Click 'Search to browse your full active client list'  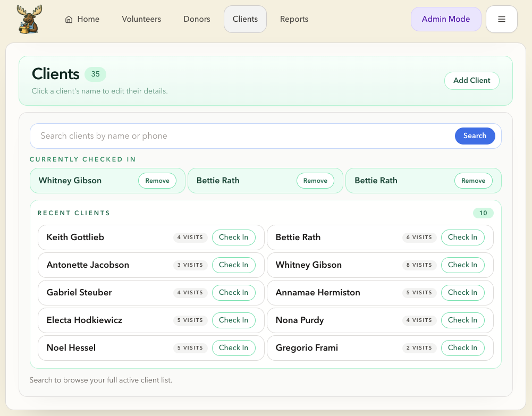click(101, 380)
